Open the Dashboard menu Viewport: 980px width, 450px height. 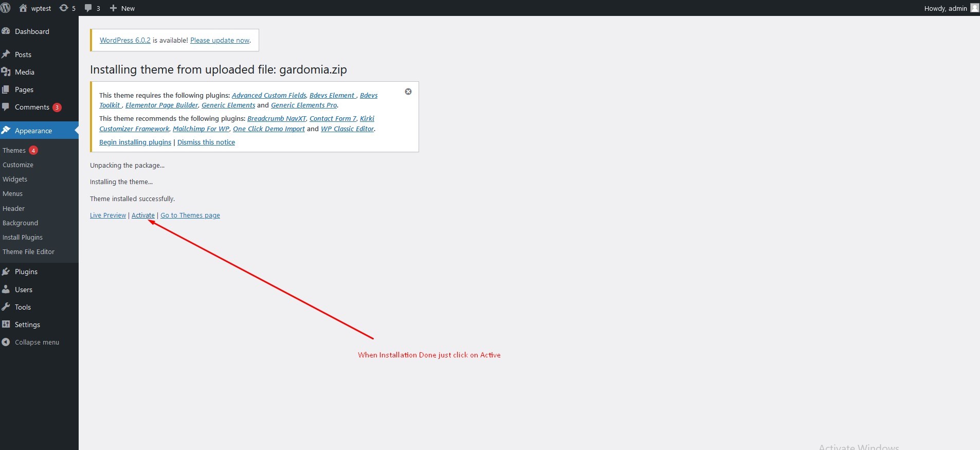pos(39,31)
